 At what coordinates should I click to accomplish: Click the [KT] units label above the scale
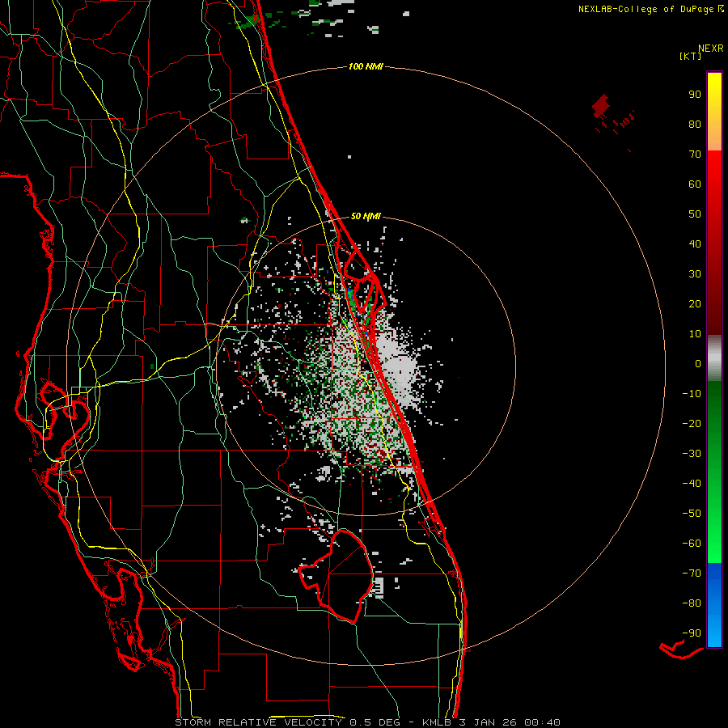(x=690, y=56)
